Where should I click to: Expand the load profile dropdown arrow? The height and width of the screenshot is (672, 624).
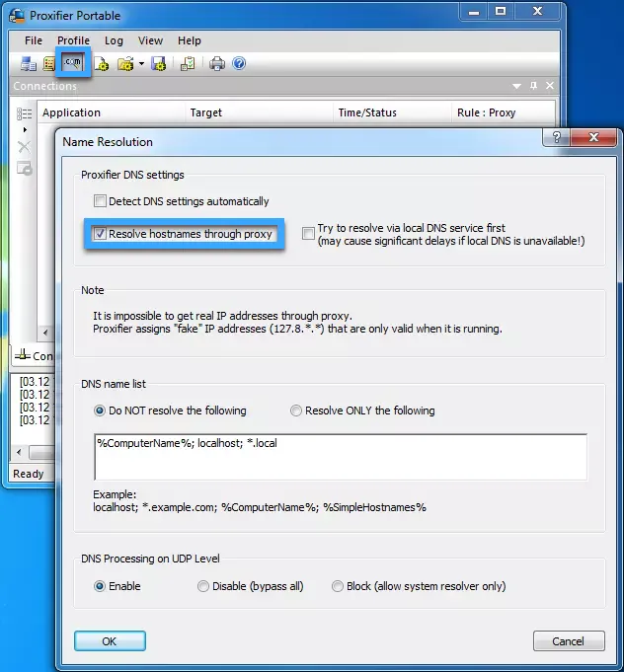[x=141, y=64]
